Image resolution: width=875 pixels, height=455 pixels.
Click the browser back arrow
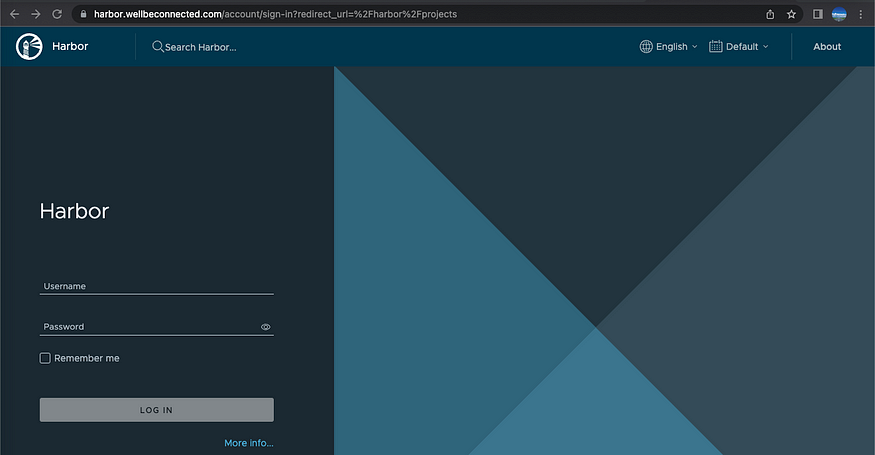[x=15, y=14]
